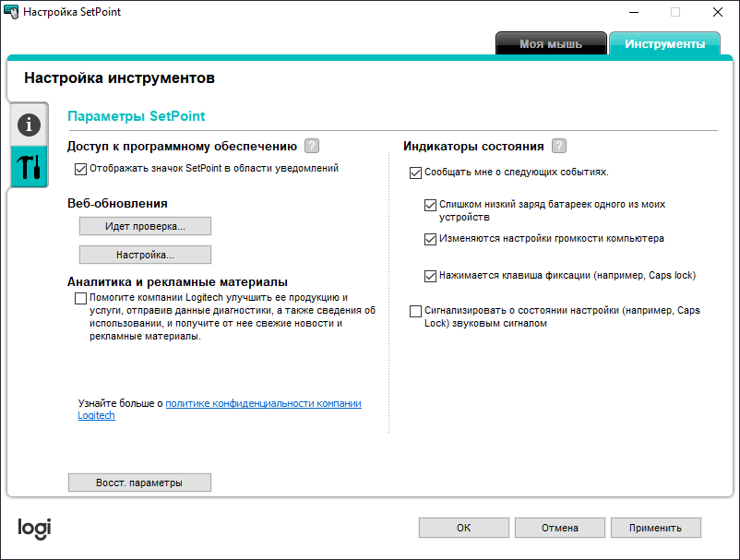740x560 pixels.
Task: Click the Веб-обновления heading
Action: (117, 203)
